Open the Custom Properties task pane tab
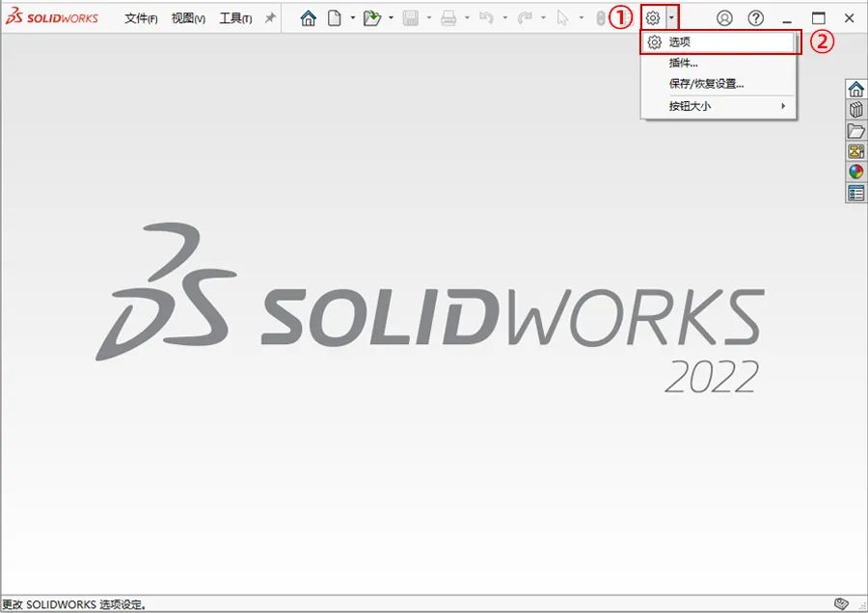The image size is (868, 613). pos(855,193)
